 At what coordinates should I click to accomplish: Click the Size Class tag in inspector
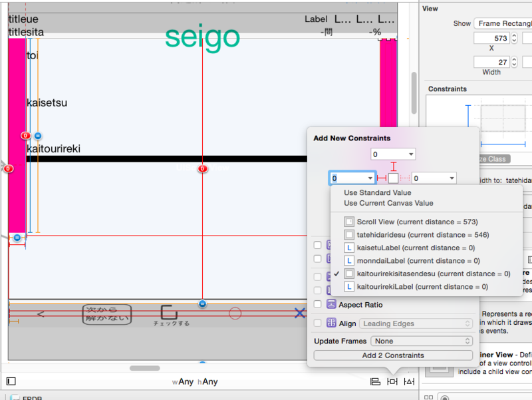(493, 159)
